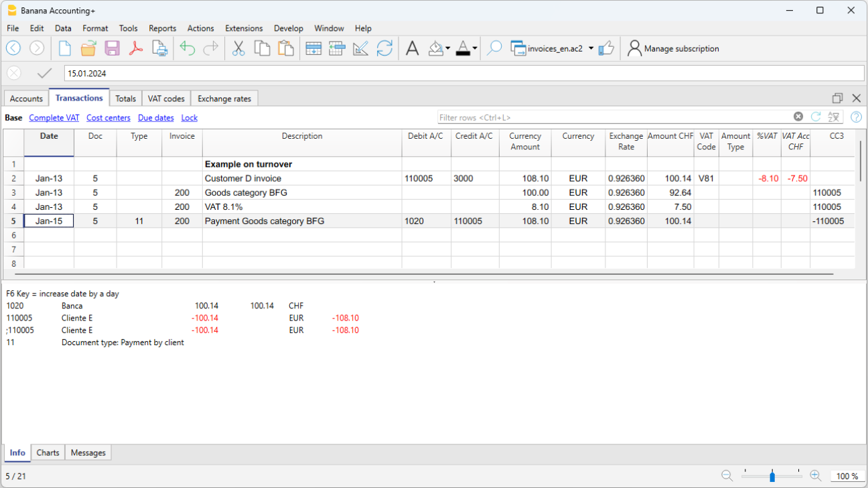The width and height of the screenshot is (868, 488).
Task: Open the fill color dropdown arrow
Action: [x=447, y=48]
